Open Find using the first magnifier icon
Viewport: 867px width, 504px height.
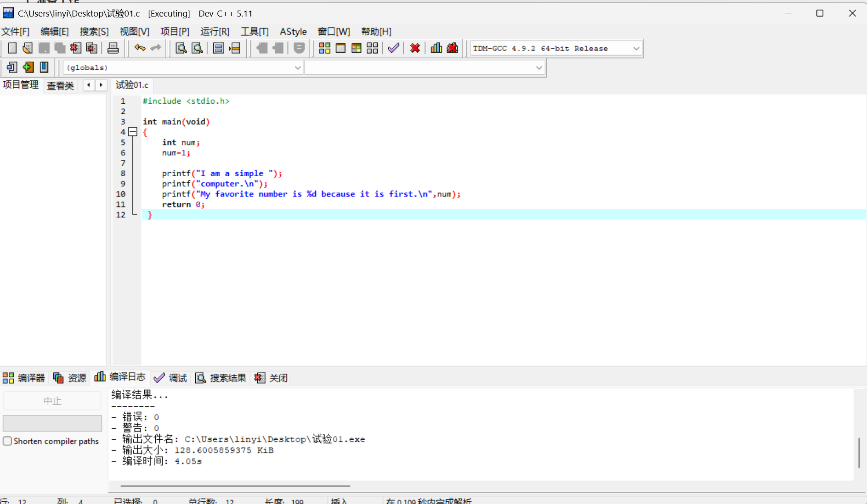pyautogui.click(x=181, y=48)
